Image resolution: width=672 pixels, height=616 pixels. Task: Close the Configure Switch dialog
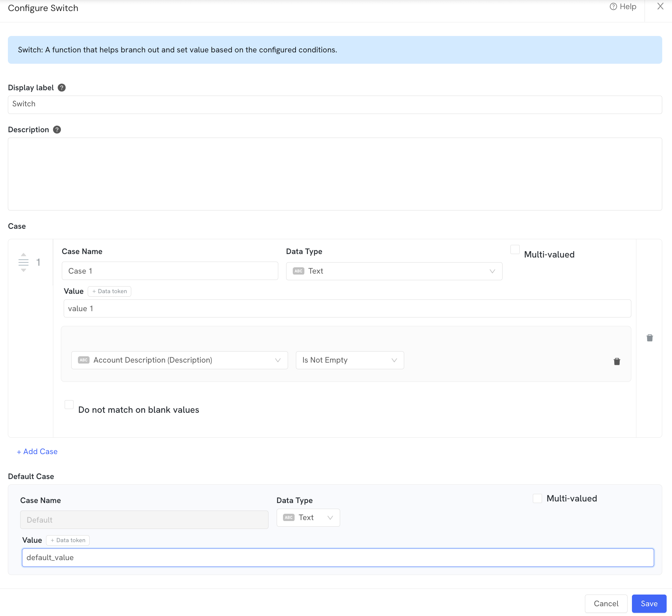pos(660,6)
